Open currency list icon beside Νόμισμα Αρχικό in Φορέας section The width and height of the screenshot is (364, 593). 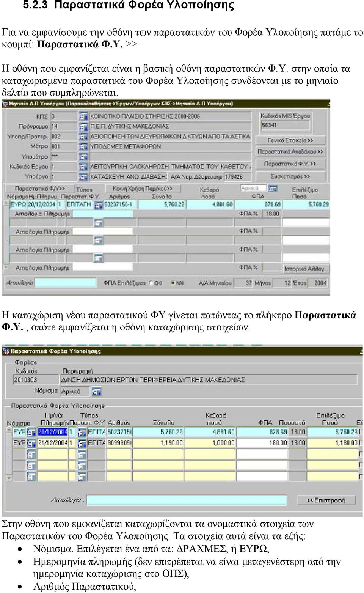[x=96, y=391]
